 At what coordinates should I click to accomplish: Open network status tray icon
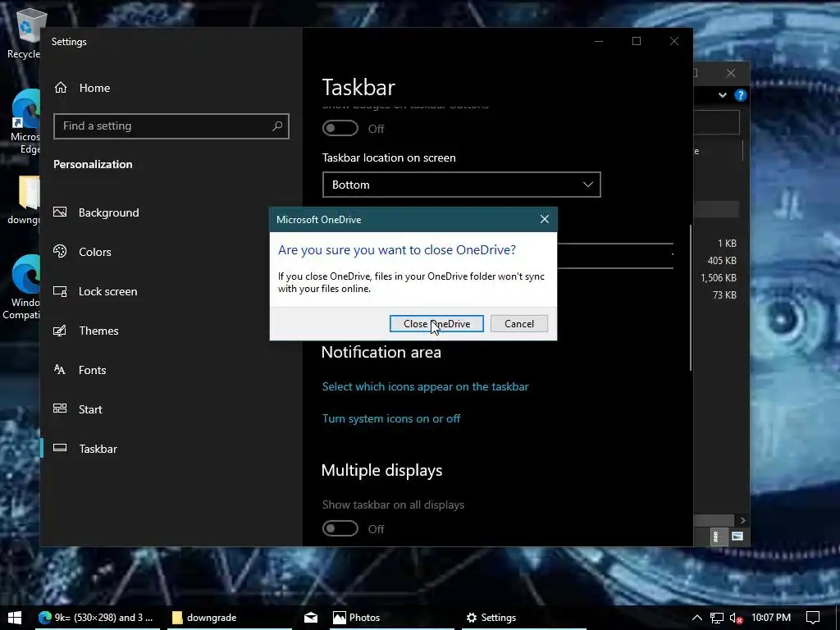(x=717, y=618)
